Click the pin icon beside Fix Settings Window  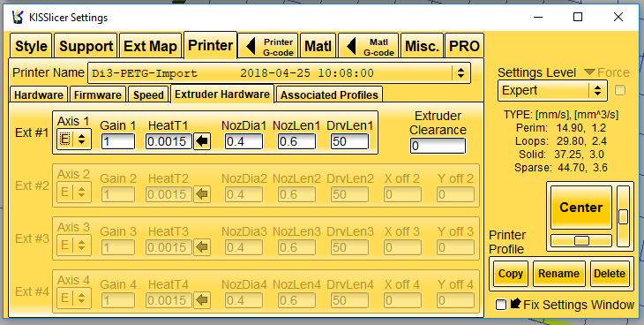point(516,304)
